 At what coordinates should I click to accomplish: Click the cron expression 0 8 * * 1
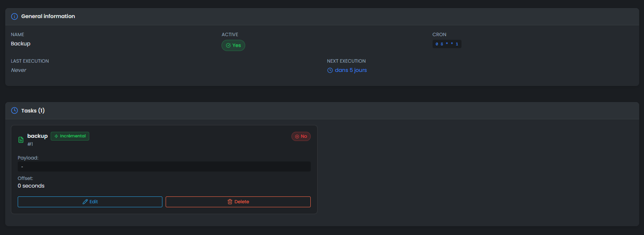click(x=447, y=44)
